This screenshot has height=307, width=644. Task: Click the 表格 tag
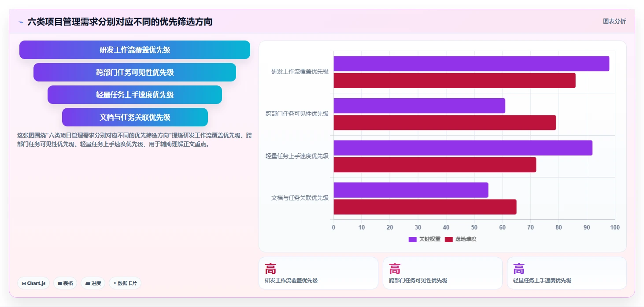[x=65, y=283]
